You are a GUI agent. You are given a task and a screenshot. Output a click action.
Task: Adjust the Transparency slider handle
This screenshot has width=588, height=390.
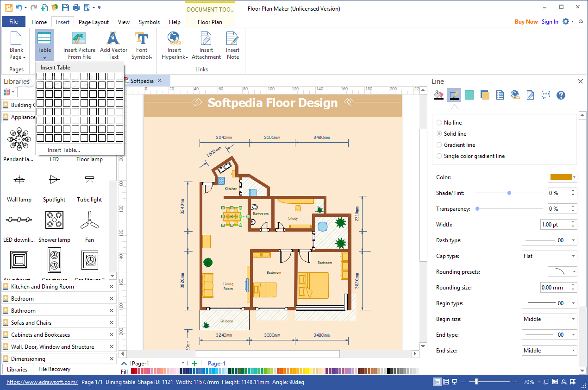pos(477,209)
